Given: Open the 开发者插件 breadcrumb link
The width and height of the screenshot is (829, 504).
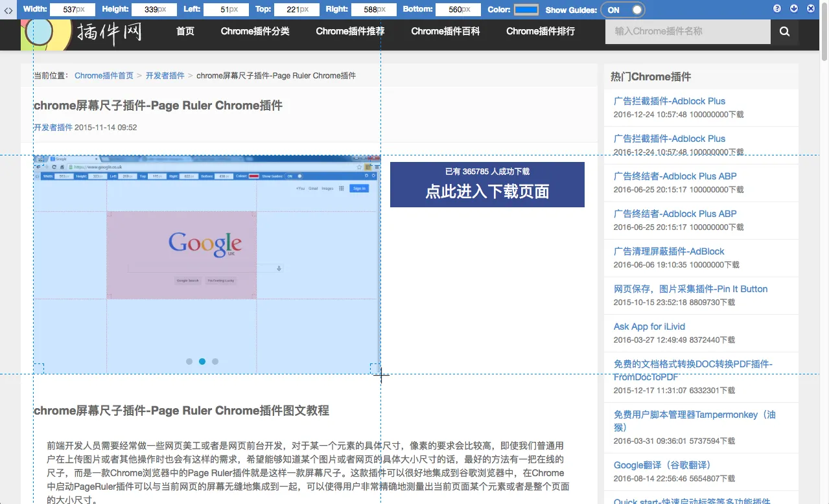Looking at the screenshot, I should point(165,76).
